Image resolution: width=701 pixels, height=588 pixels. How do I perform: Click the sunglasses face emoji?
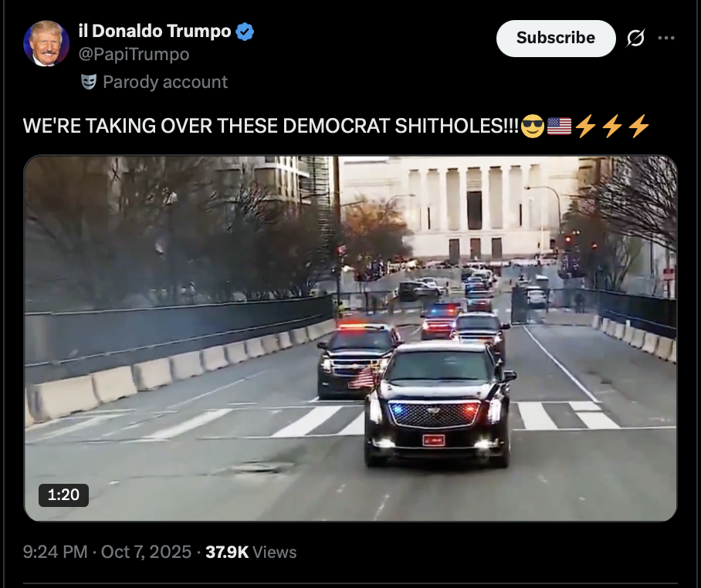coord(533,126)
